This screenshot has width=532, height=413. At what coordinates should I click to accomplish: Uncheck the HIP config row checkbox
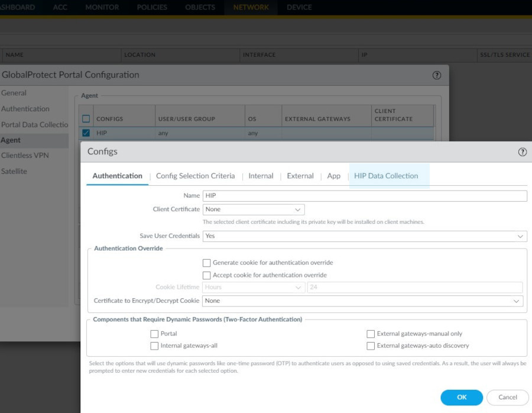click(86, 133)
